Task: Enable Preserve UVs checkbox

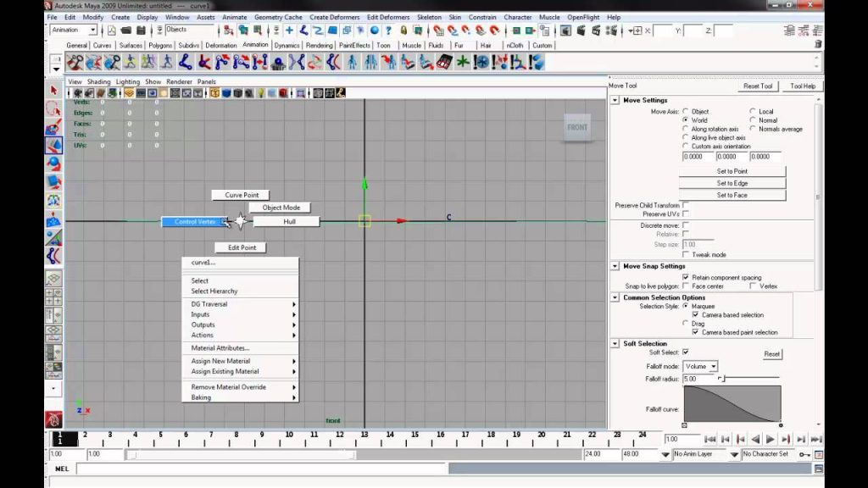Action: point(686,213)
